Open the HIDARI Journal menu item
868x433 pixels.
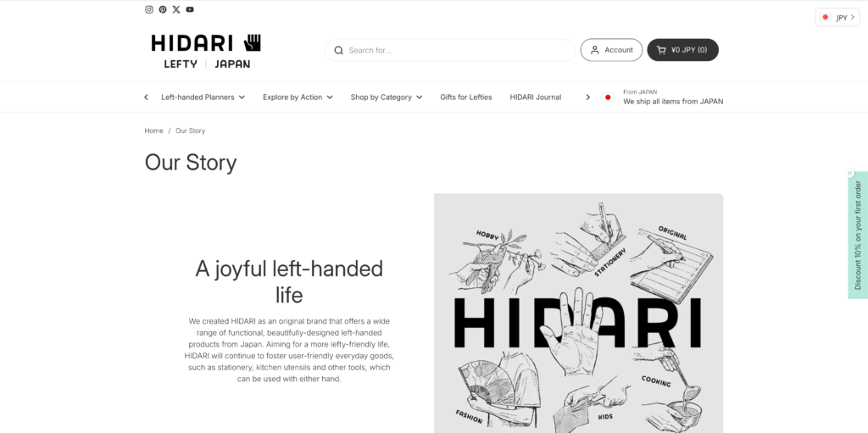click(536, 97)
